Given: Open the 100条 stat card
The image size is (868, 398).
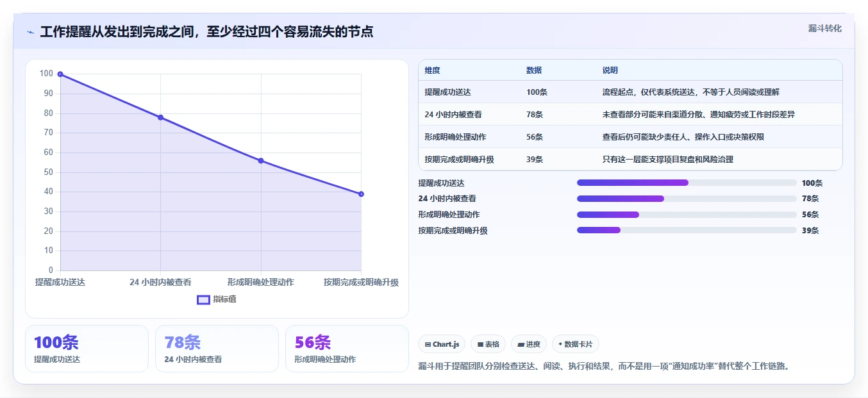Looking at the screenshot, I should click(87, 349).
